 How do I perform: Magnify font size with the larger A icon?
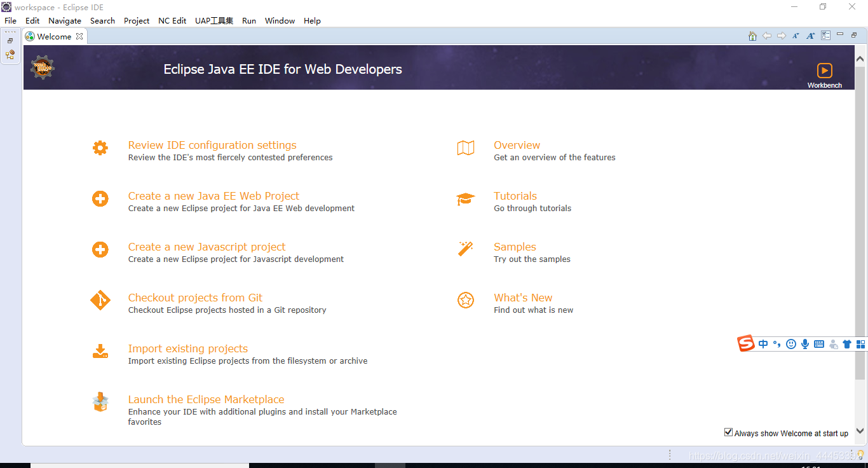[811, 36]
